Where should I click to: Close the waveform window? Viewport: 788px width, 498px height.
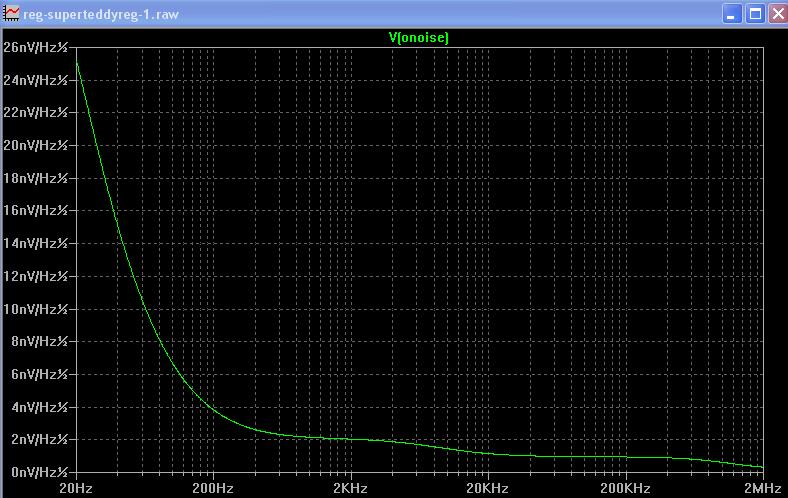pos(778,14)
